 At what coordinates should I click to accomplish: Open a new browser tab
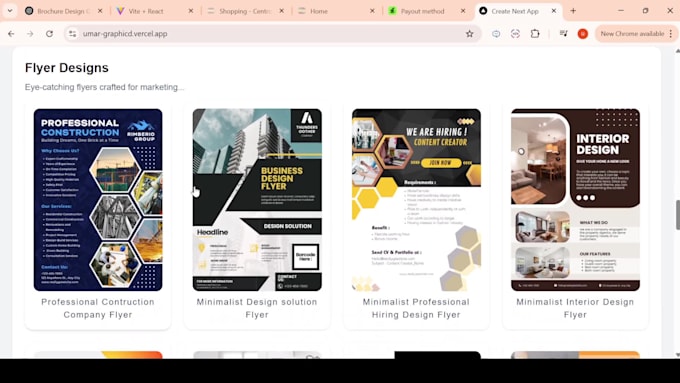click(573, 11)
